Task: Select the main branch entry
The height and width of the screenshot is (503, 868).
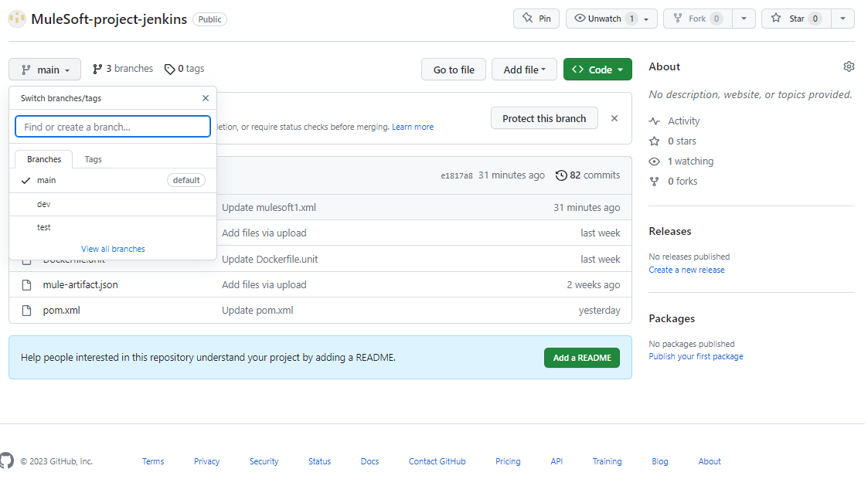Action: [113, 180]
